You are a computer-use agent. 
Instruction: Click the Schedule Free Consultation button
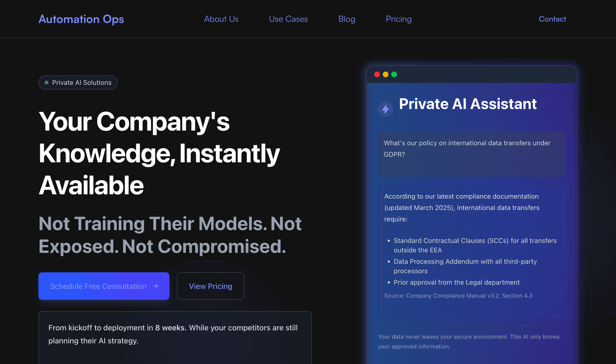pyautogui.click(x=104, y=286)
